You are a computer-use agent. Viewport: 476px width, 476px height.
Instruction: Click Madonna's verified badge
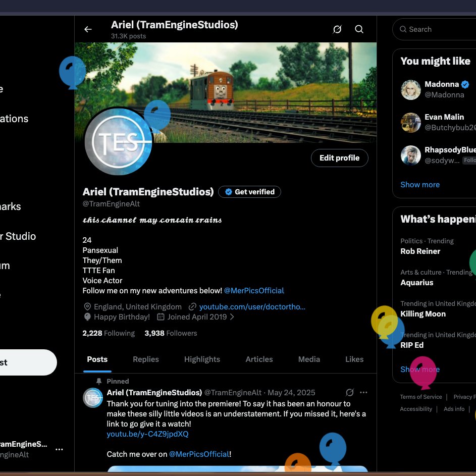pos(465,84)
